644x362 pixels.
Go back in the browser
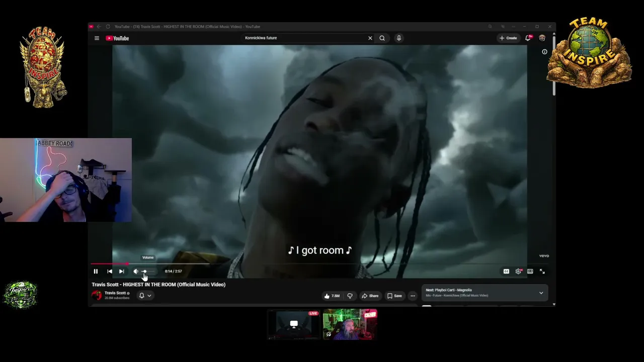click(x=99, y=27)
